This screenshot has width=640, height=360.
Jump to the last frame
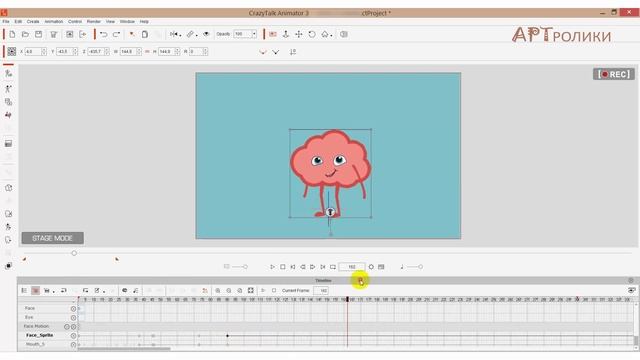tap(323, 267)
